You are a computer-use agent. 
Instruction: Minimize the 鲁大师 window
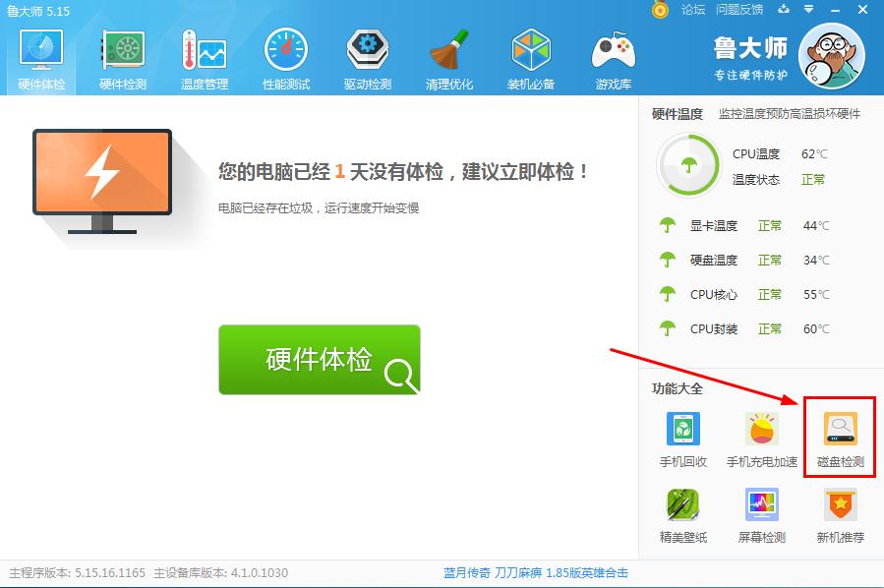tap(836, 10)
